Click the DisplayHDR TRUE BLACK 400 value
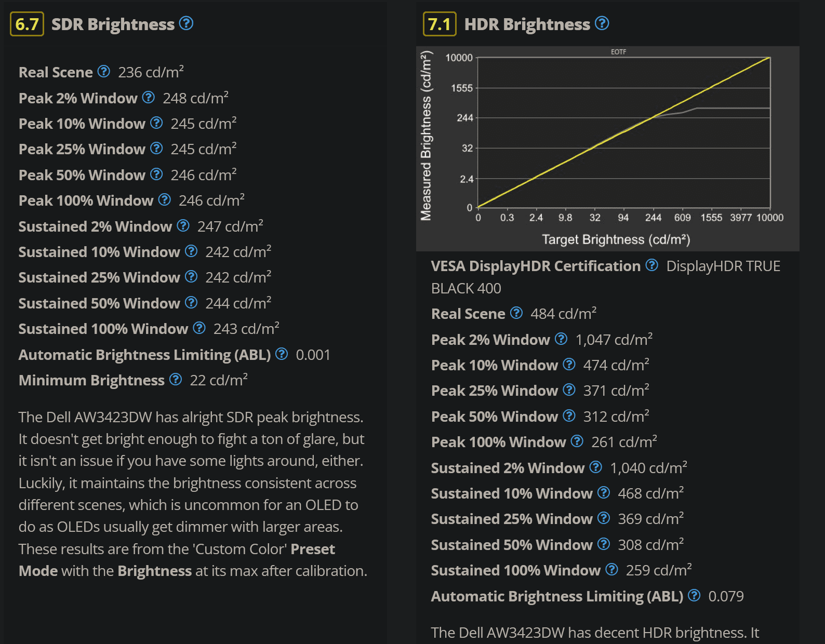The height and width of the screenshot is (644, 825). 606,277
